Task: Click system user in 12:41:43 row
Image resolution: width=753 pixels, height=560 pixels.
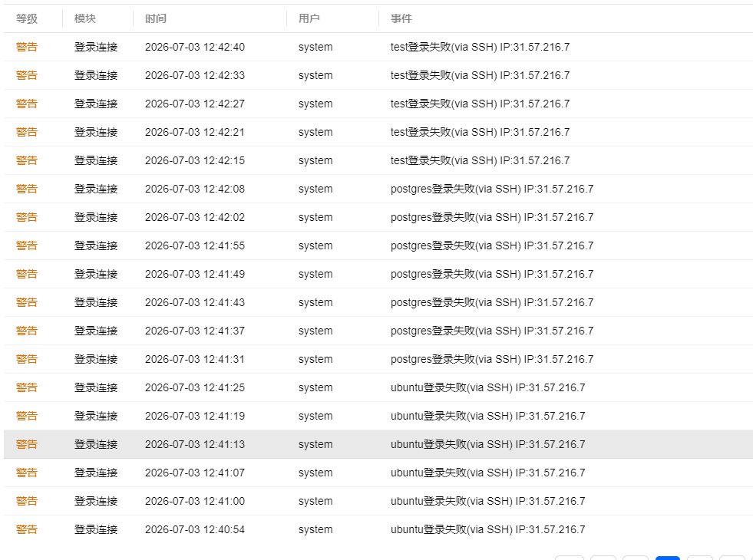Action: pyautogui.click(x=315, y=302)
